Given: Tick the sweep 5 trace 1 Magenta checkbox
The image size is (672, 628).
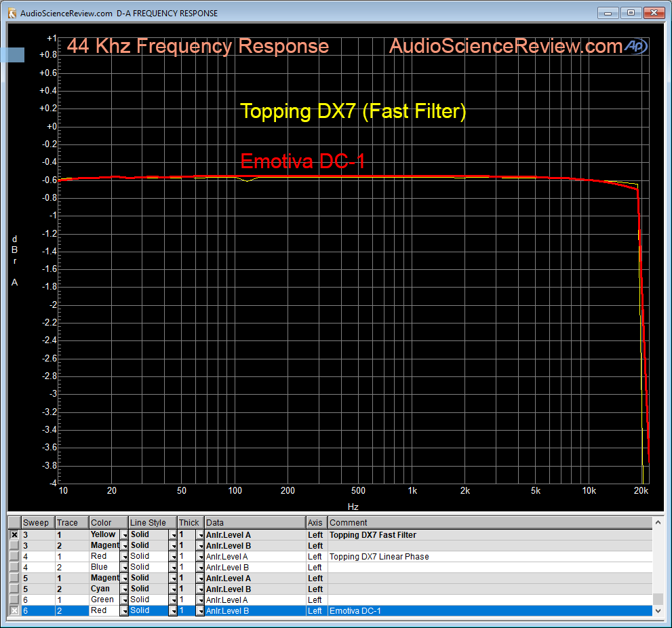Looking at the screenshot, I should [14, 578].
